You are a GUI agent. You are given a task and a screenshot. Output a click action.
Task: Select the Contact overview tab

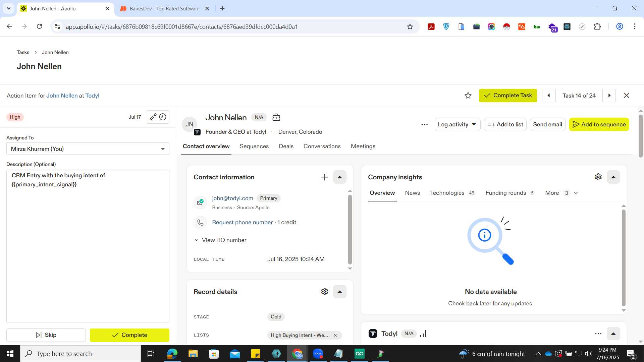click(x=206, y=146)
